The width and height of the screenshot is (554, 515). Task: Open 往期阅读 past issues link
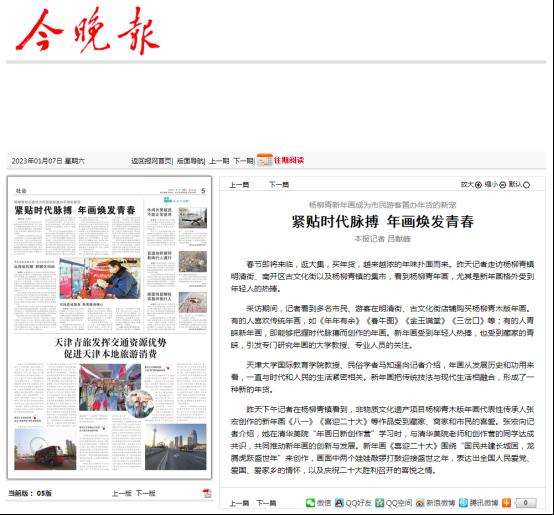(289, 160)
